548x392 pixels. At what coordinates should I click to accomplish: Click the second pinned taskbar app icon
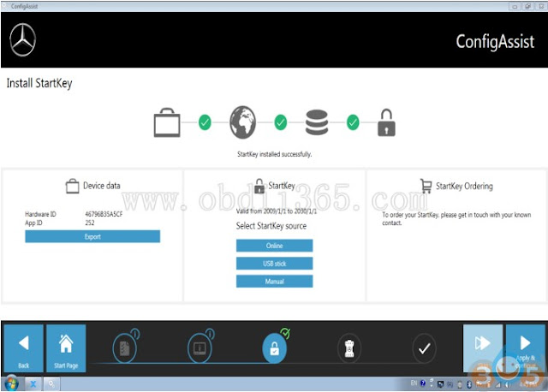[51, 384]
